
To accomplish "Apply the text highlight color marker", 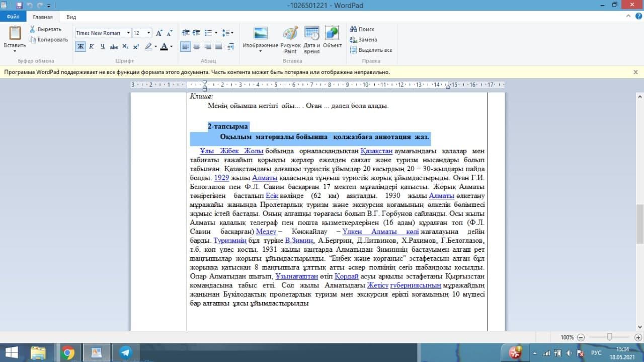I will (x=148, y=46).
